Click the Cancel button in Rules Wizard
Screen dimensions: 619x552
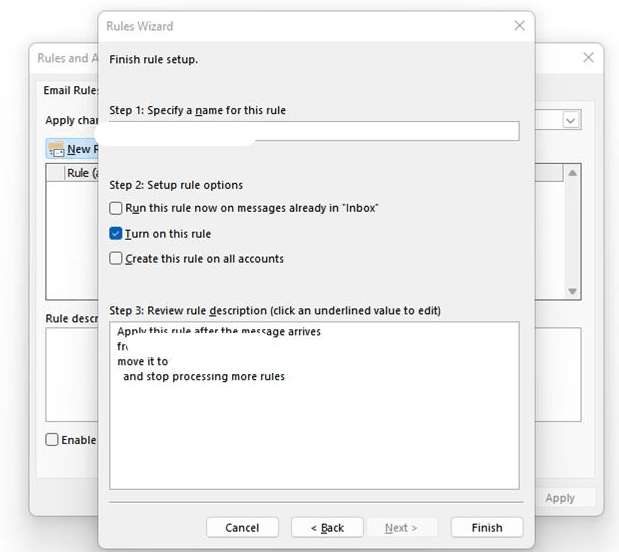242,528
